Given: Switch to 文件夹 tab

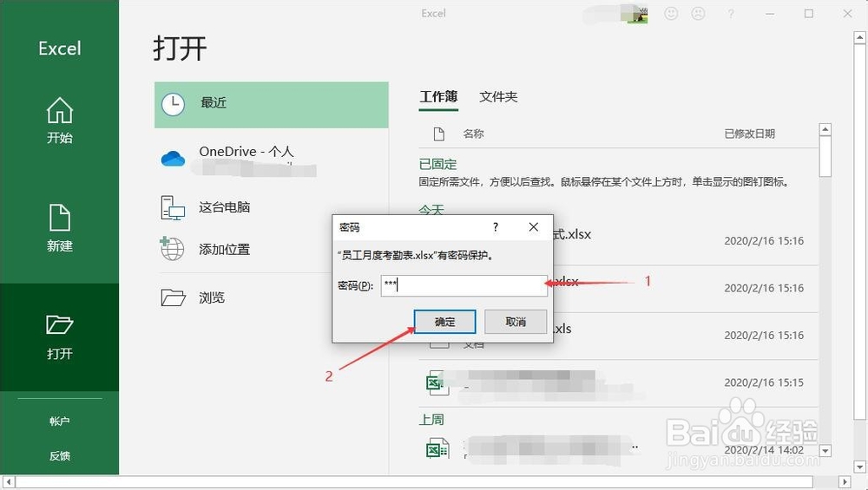Looking at the screenshot, I should (x=498, y=97).
